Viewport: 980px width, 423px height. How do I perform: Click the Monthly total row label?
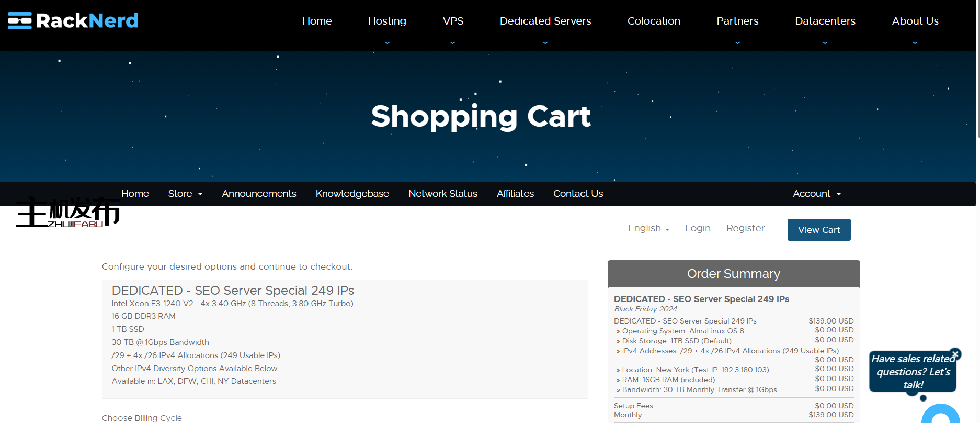(629, 415)
